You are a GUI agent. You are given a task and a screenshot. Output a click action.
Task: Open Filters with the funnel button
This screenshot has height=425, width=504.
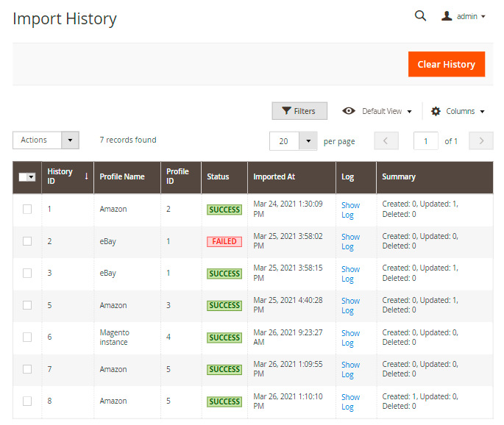tap(299, 111)
